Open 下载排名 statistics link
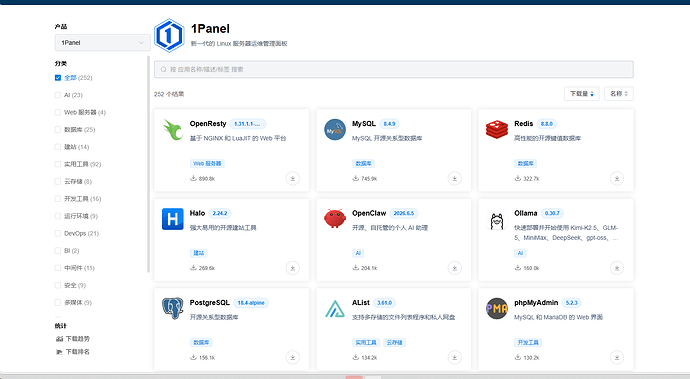This screenshot has height=379, width=690. coord(77,352)
